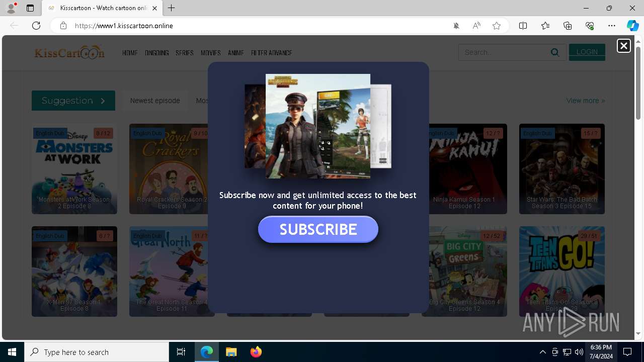Activate the Read aloud icon
The image size is (644, 362).
point(476,26)
